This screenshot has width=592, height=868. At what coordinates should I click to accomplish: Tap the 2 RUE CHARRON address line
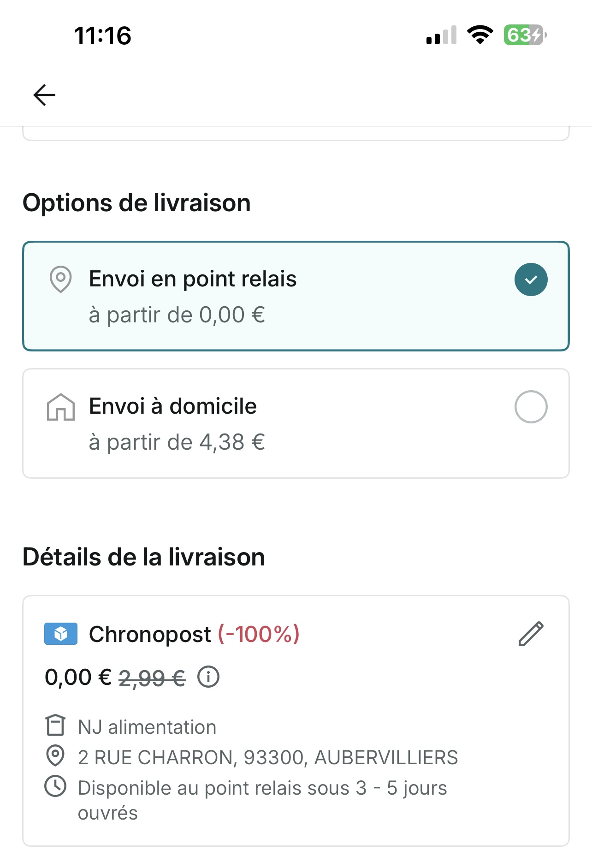coord(267,757)
